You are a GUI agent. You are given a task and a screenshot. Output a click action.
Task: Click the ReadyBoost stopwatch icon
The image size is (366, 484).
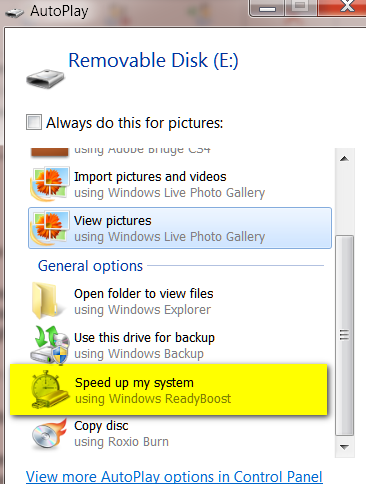tap(50, 389)
